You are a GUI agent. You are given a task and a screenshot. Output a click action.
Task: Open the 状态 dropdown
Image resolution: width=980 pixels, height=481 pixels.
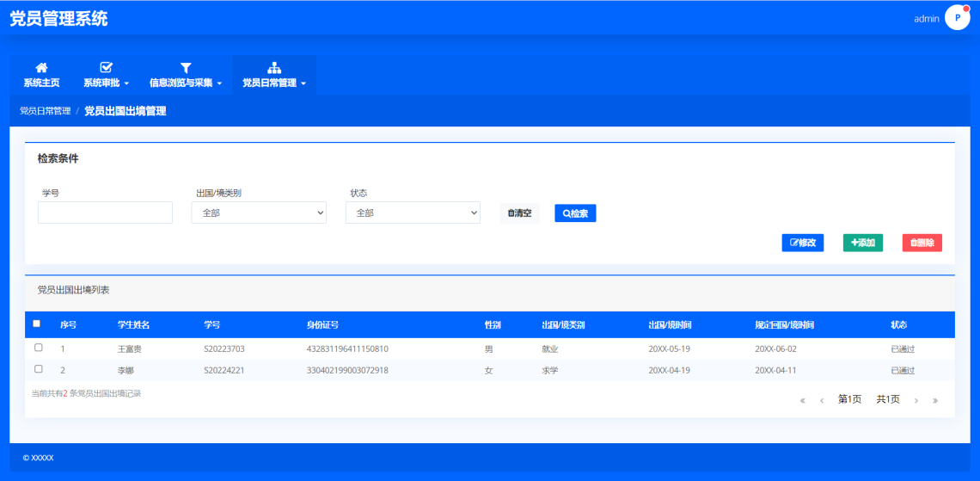click(x=413, y=213)
